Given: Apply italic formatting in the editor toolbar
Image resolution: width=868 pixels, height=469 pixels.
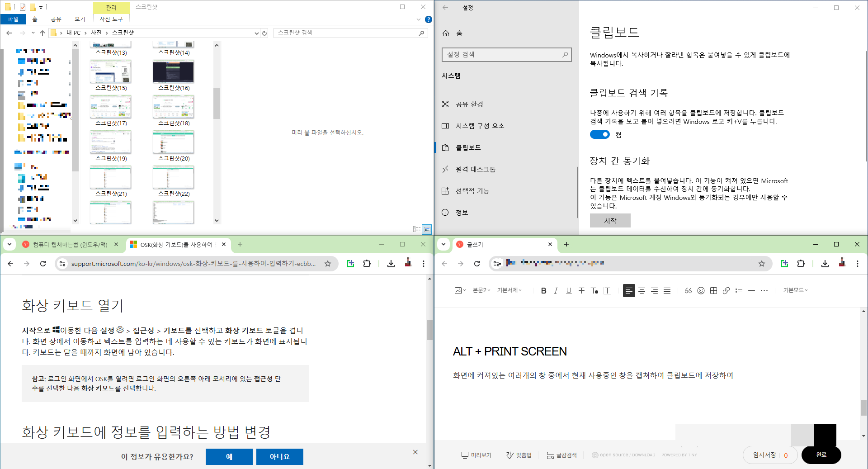Looking at the screenshot, I should coord(556,290).
